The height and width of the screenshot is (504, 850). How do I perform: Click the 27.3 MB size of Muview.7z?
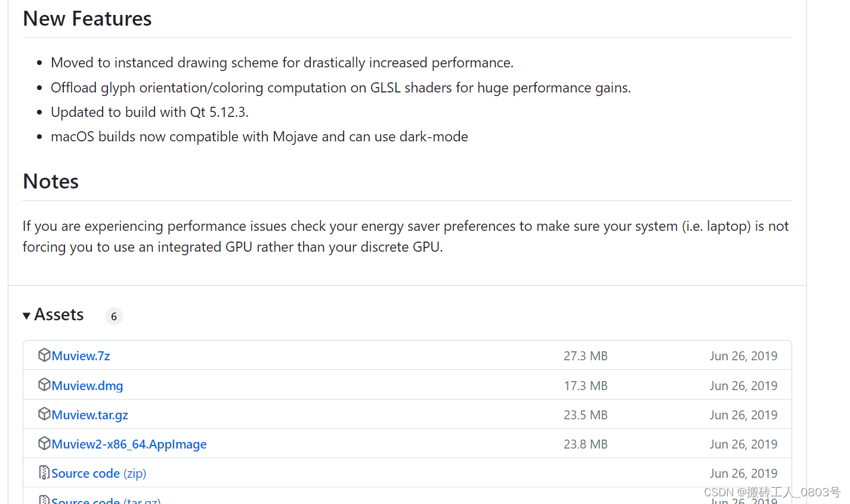[586, 356]
